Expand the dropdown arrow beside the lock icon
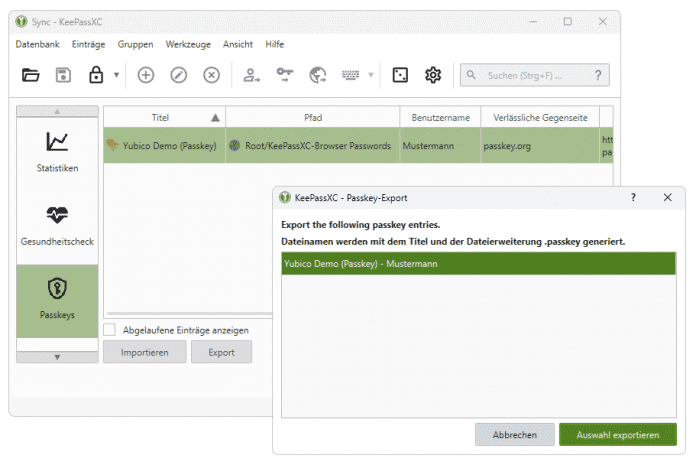Image resolution: width=696 pixels, height=468 pixels. point(116,75)
